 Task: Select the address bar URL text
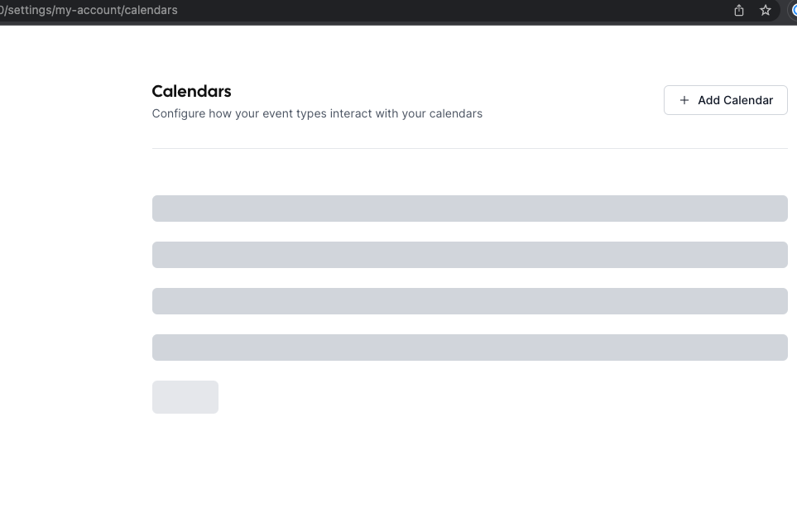(89, 10)
